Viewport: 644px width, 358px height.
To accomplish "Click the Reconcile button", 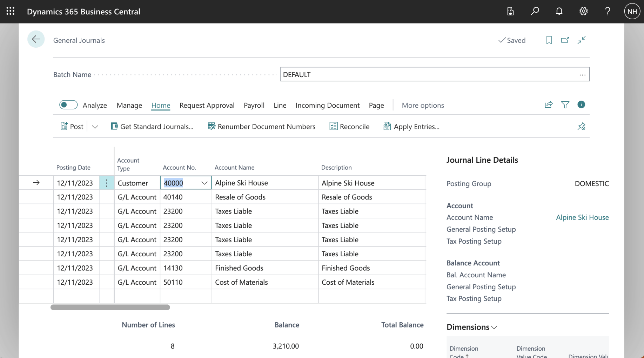I will 349,127.
